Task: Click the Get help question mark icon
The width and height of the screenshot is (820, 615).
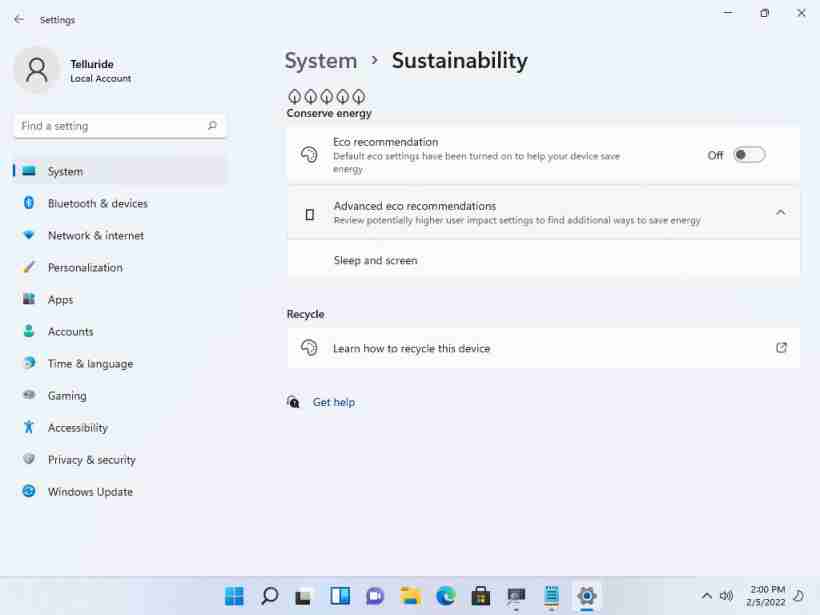Action: 293,402
